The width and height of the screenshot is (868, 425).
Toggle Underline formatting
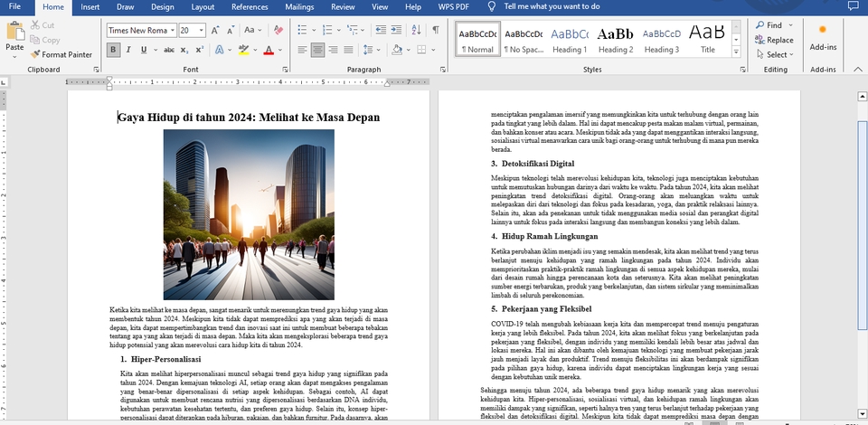coord(144,50)
